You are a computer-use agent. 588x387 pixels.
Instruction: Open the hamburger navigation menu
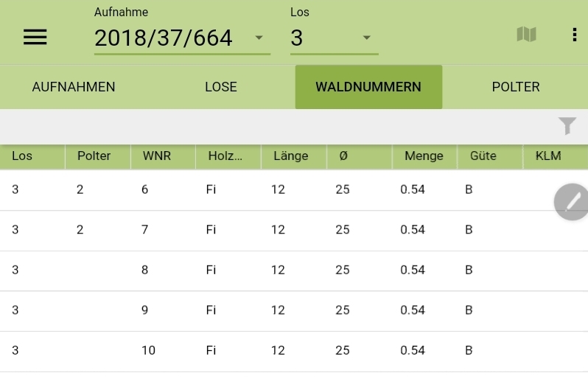(x=35, y=38)
